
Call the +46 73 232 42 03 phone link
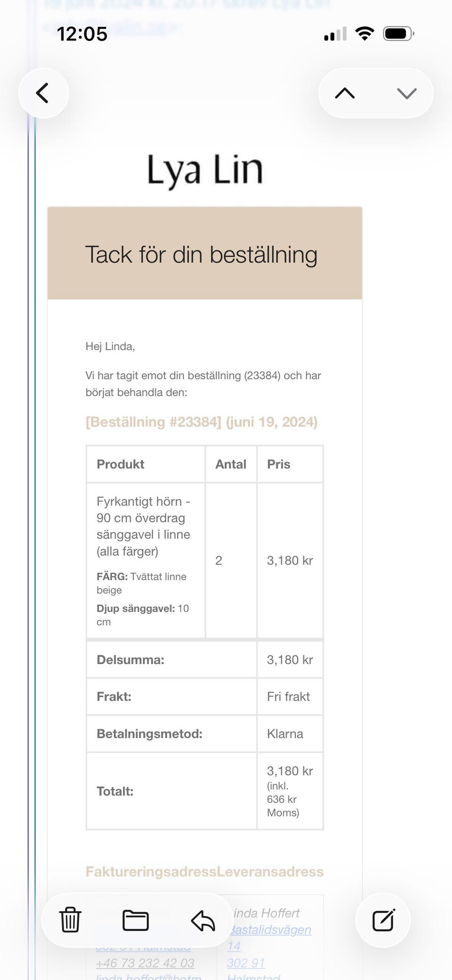coord(144,963)
